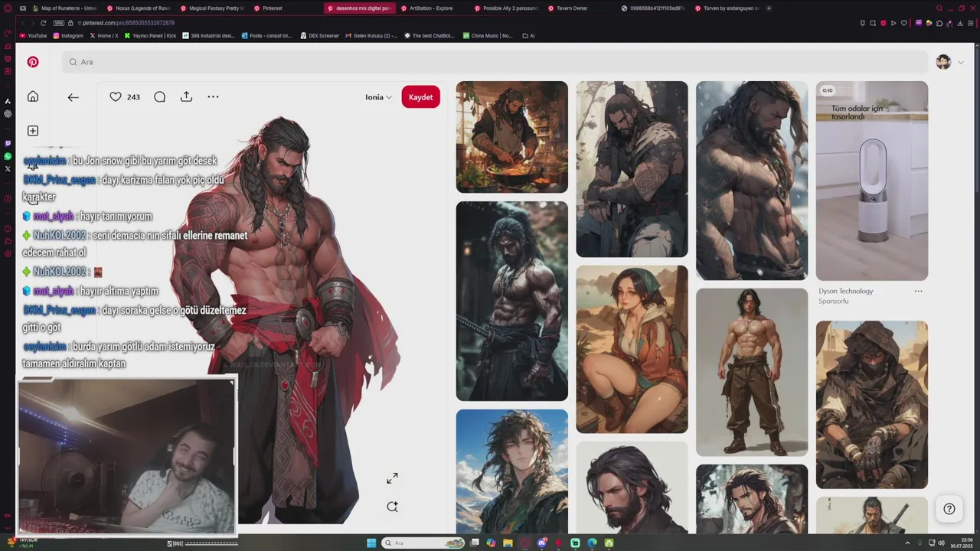Image resolution: width=980 pixels, height=551 pixels.
Task: Open comments via speech bubble icon
Action: tap(159, 97)
